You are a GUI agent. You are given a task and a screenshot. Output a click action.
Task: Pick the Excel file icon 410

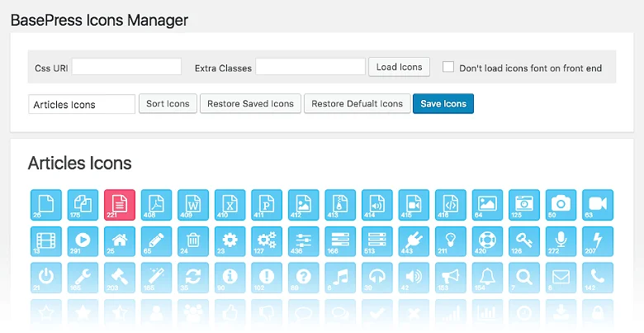[230, 205]
